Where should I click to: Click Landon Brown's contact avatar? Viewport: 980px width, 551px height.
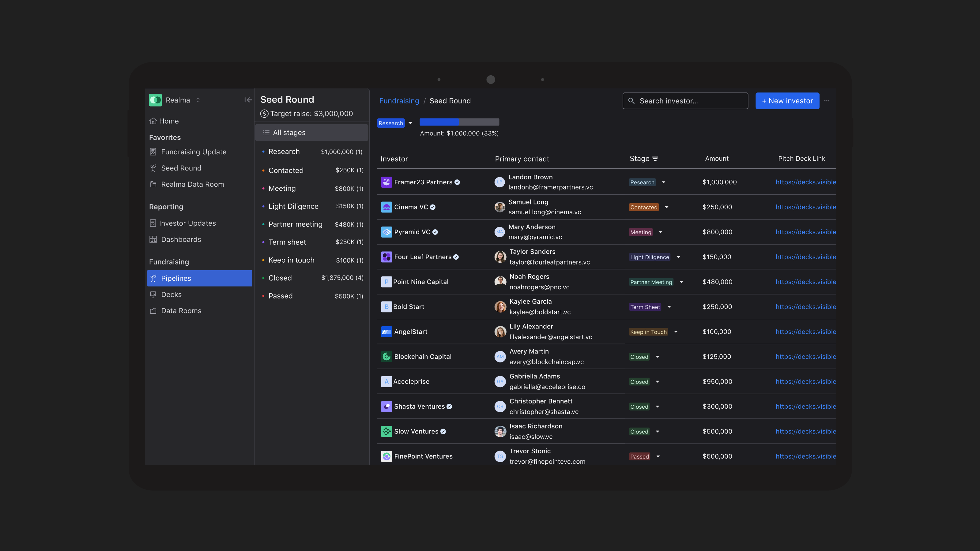(x=499, y=182)
